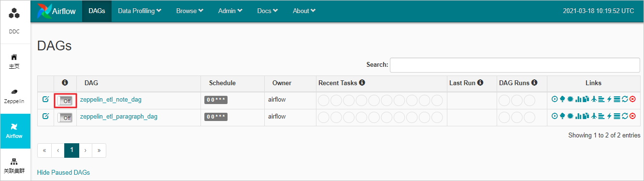Click the Airflow pinwheel logo
The image size is (644, 181).
click(x=44, y=11)
